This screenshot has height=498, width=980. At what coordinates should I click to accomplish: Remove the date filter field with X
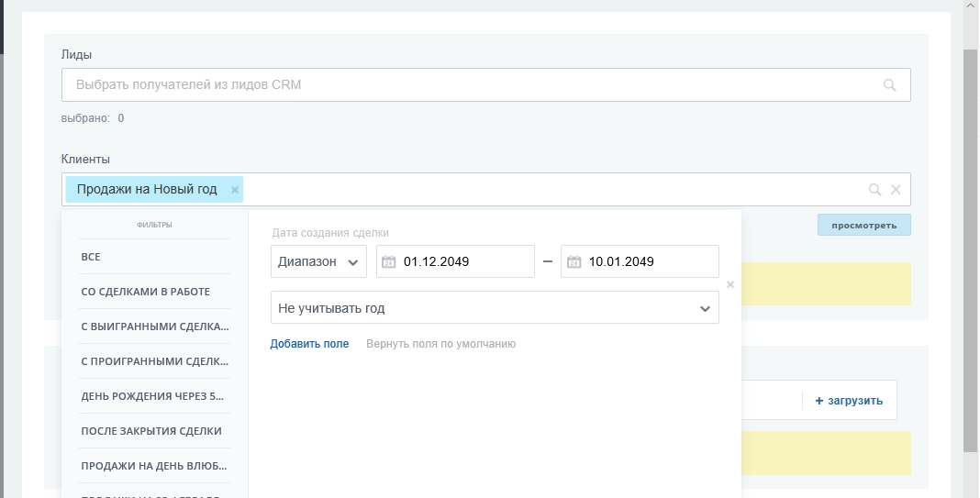[x=730, y=284]
